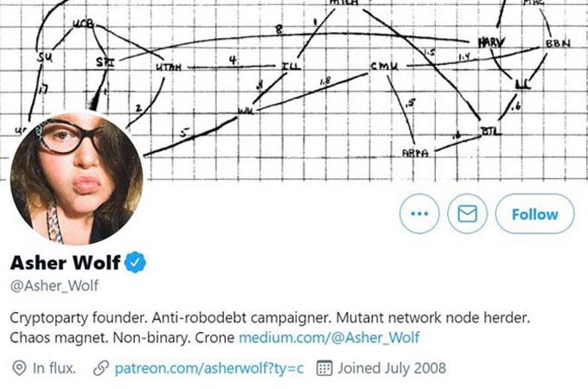Click the Asher Wolf display name
588x389 pixels.
[x=65, y=262]
